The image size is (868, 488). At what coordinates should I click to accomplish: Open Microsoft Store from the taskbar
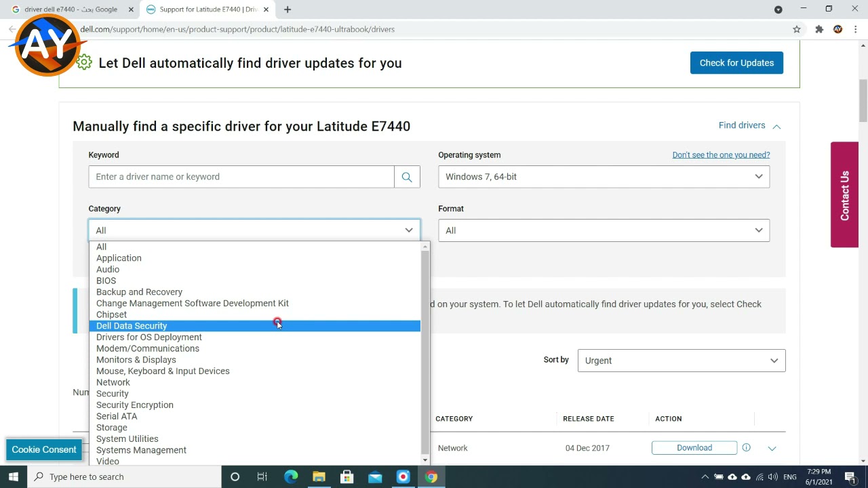347,476
